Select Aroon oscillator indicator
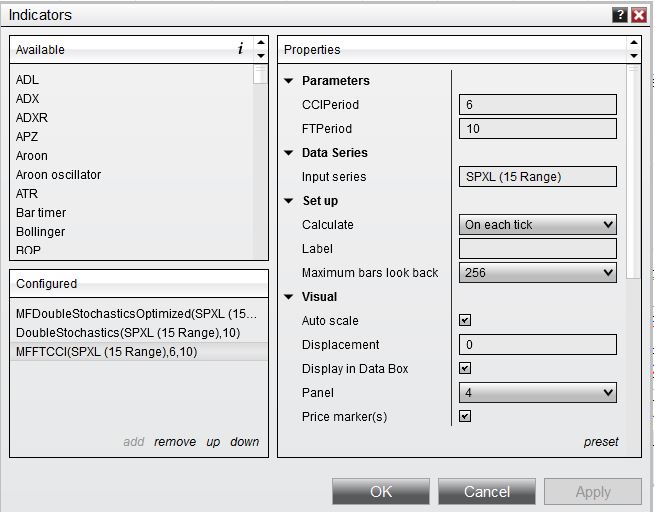 pyautogui.click(x=58, y=175)
